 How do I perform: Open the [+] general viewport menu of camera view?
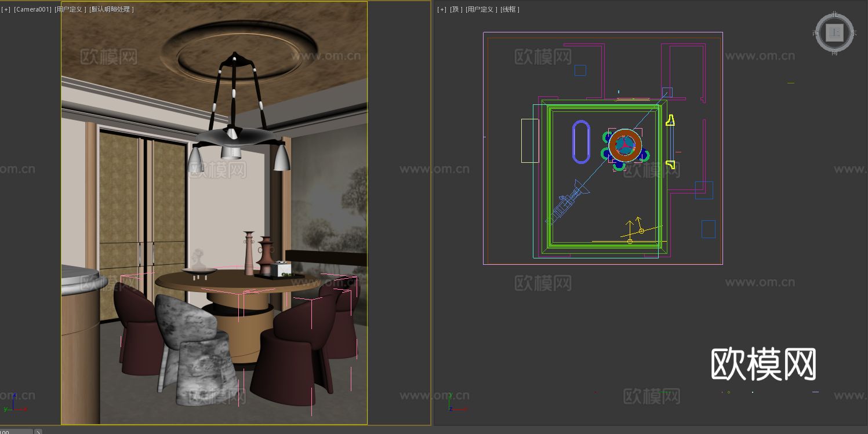pyautogui.click(x=6, y=9)
